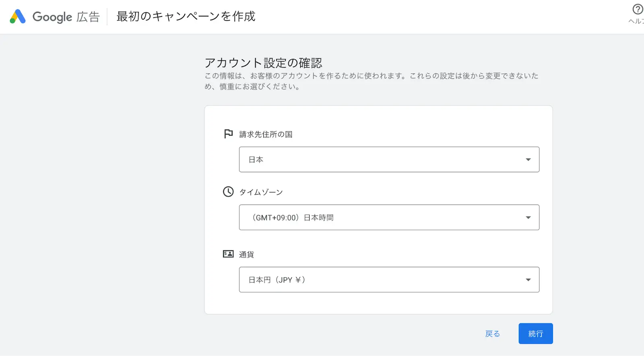Click the ヘルプ label under help icon

pos(636,21)
